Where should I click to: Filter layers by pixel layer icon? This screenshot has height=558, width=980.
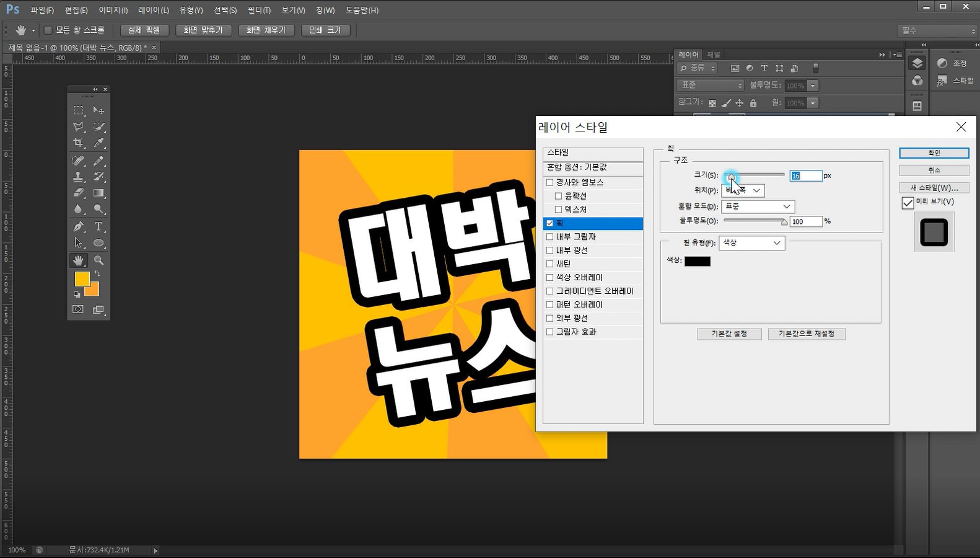click(x=735, y=68)
